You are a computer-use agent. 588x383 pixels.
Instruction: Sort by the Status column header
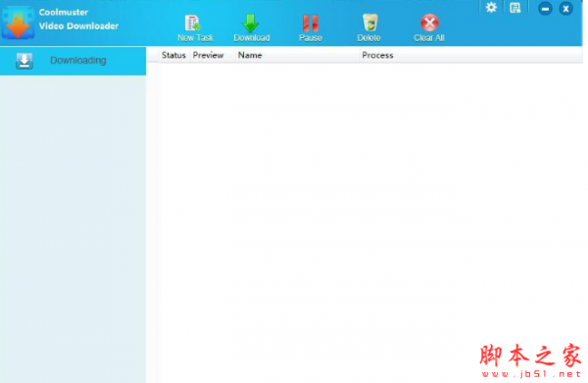tap(173, 55)
